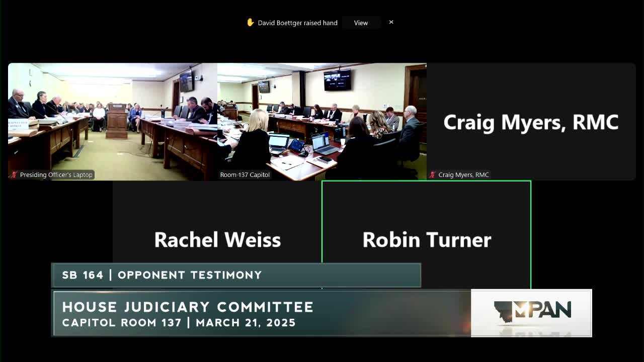Click the Craig Myers, RMC name tile
644x362 pixels.
tap(531, 121)
